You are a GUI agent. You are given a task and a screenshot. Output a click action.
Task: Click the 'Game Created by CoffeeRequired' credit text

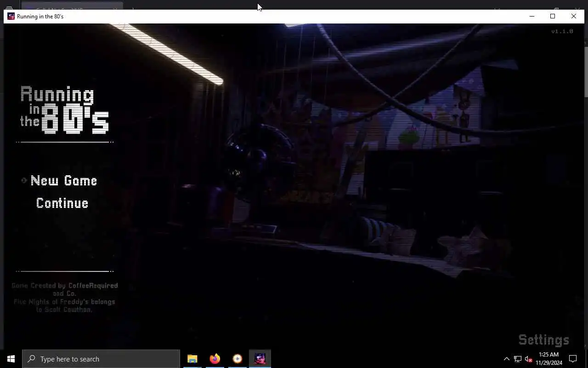(x=65, y=286)
